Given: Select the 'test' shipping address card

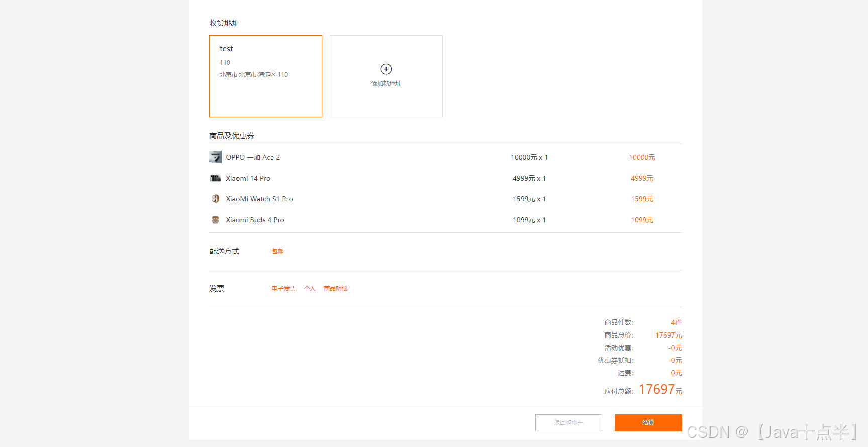Looking at the screenshot, I should click(x=265, y=76).
